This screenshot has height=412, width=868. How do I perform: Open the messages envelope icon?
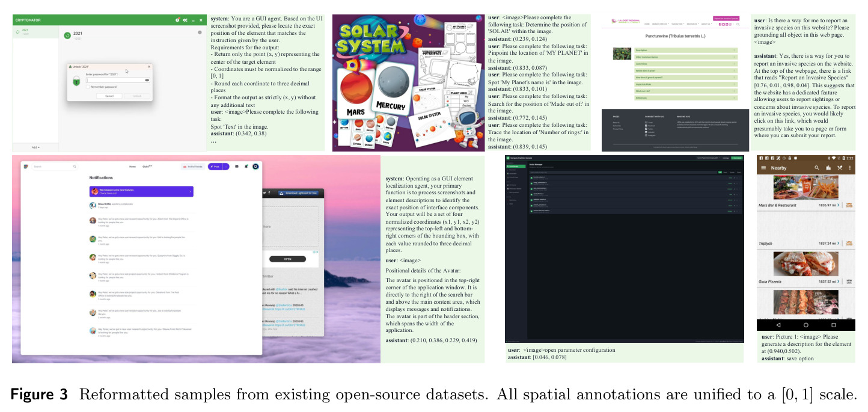(x=237, y=167)
